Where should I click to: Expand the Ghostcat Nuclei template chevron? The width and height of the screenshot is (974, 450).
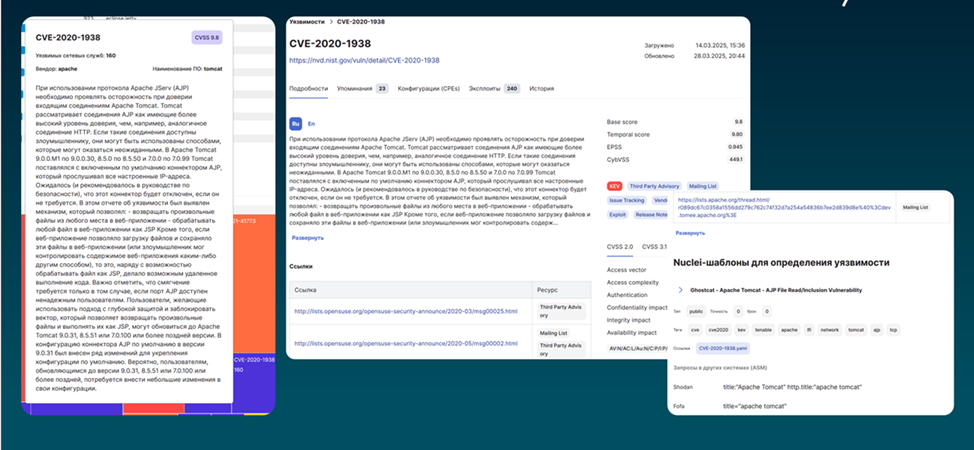point(680,290)
